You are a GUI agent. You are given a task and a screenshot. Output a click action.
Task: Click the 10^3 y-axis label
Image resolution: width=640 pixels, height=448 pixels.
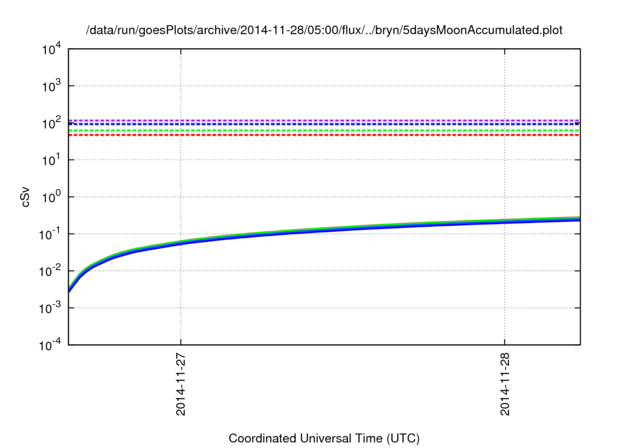point(52,86)
